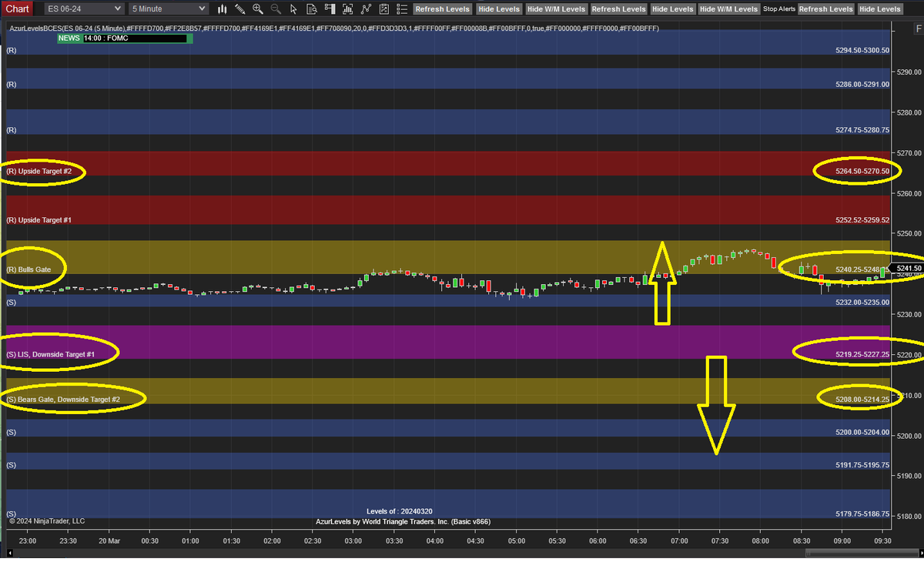Image resolution: width=924 pixels, height=562 pixels.
Task: Click Refresh Levels beside the properties icon
Action: click(443, 9)
